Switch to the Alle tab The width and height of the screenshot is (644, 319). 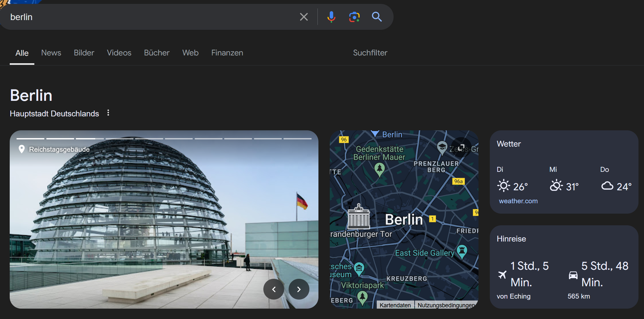[22, 53]
